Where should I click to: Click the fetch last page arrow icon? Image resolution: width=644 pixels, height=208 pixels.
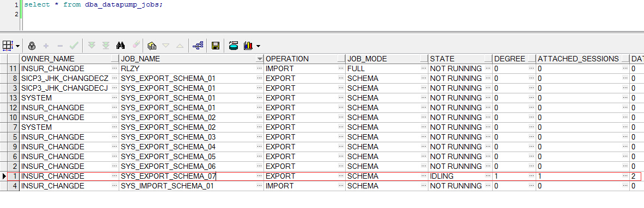click(106, 46)
